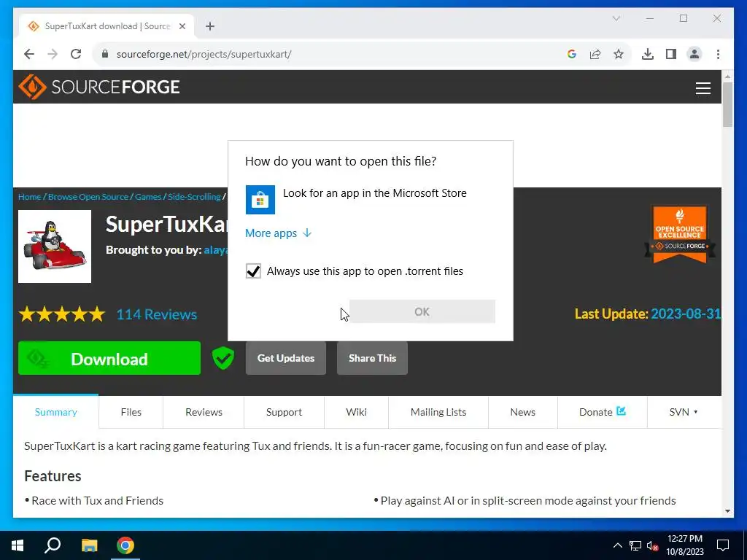Click the muted volume tray icon
This screenshot has height=560, width=747.
point(653,545)
